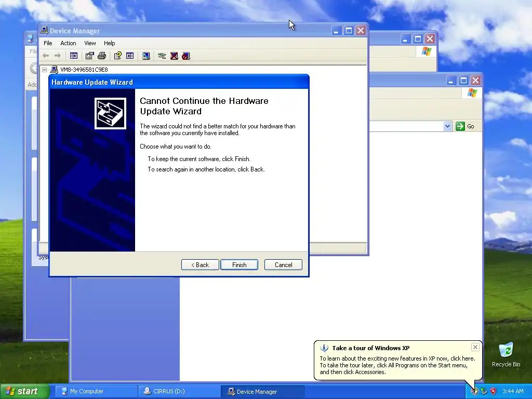The image size is (532, 399).
Task: Click the Scan for hardware changes icon
Action: (x=146, y=56)
